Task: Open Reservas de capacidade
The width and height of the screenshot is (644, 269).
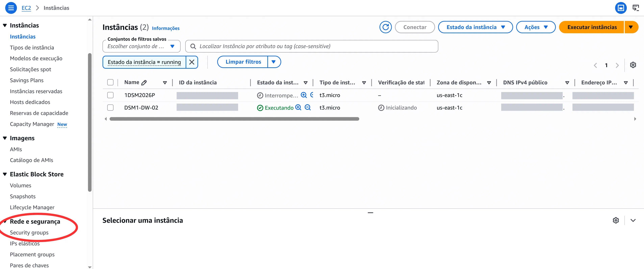Action: pos(39,113)
